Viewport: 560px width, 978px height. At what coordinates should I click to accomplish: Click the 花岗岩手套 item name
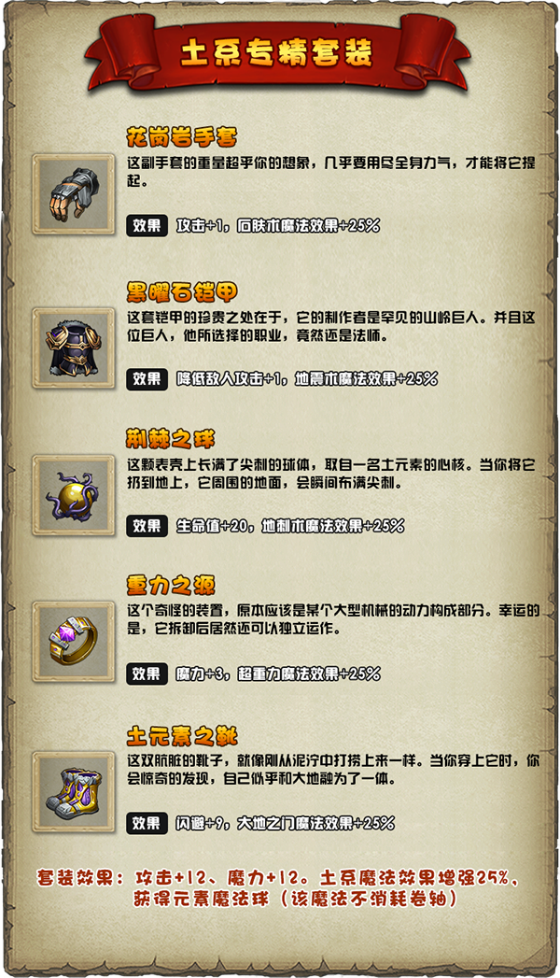point(181,136)
